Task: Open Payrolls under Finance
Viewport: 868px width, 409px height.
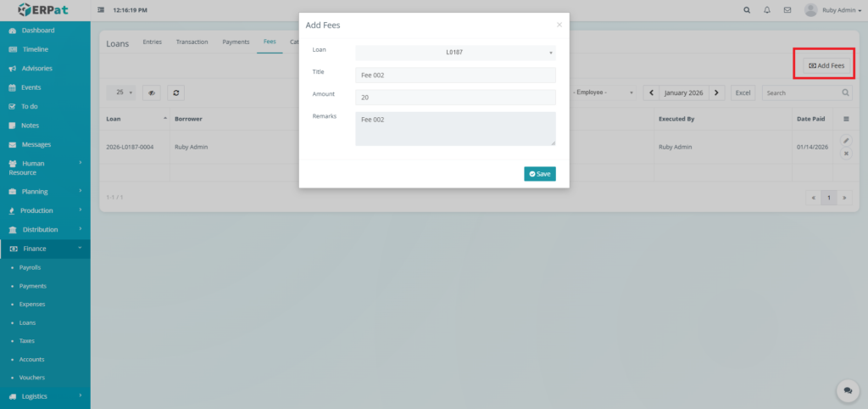Action: point(30,267)
